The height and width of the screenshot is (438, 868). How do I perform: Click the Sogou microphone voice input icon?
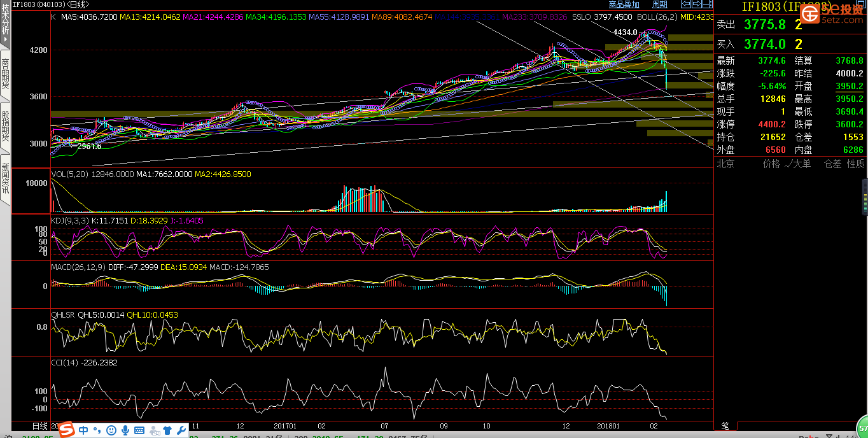(125, 430)
